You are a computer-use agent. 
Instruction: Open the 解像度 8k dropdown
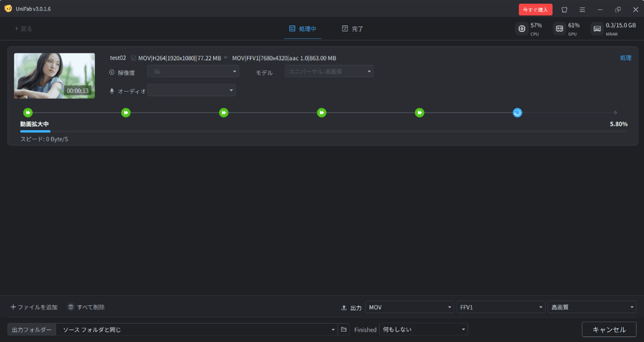(193, 72)
